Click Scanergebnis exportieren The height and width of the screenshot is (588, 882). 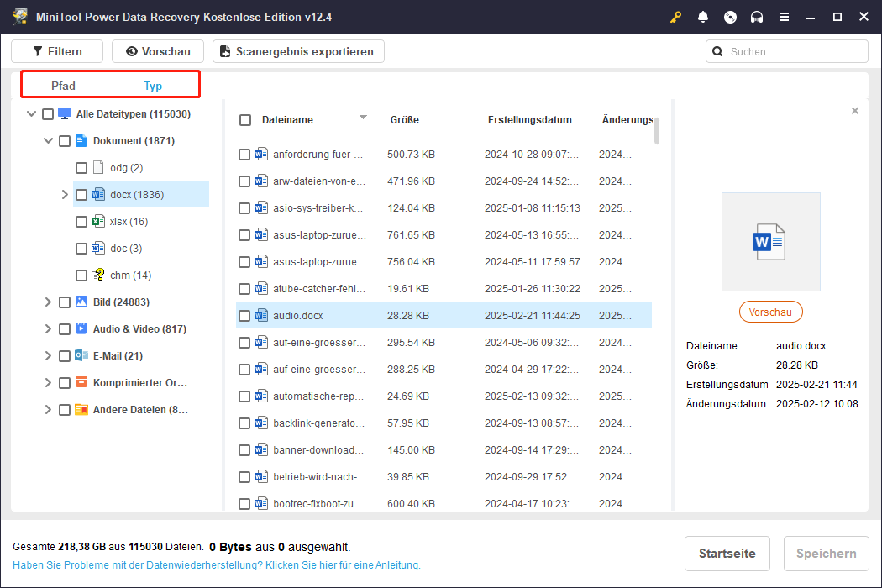(298, 51)
